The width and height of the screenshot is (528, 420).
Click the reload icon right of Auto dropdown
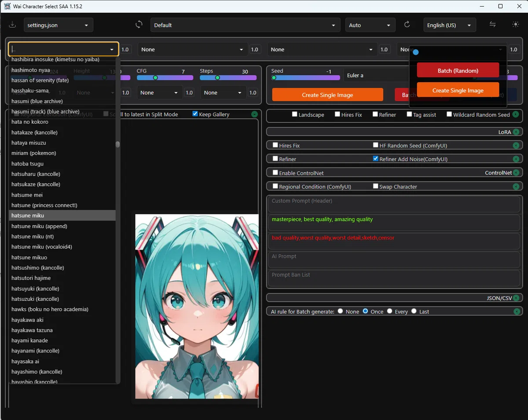407,25
